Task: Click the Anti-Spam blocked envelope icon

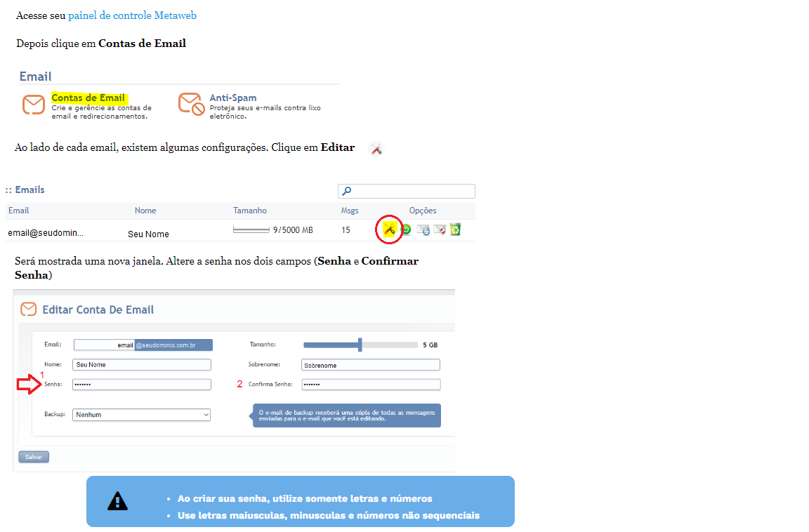Action: click(x=190, y=104)
